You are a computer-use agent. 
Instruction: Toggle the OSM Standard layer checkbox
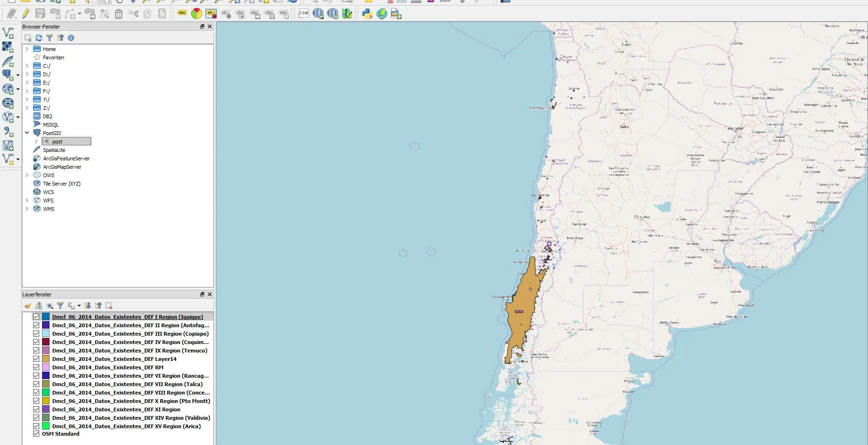36,434
